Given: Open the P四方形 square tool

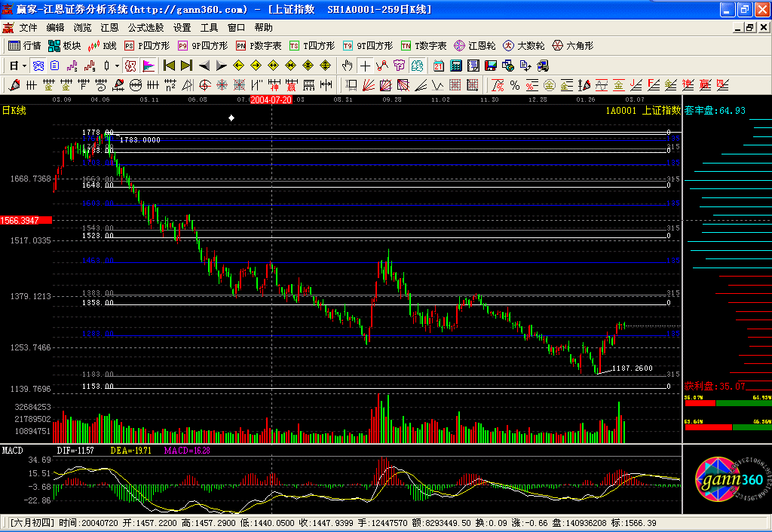Looking at the screenshot, I should (x=145, y=46).
